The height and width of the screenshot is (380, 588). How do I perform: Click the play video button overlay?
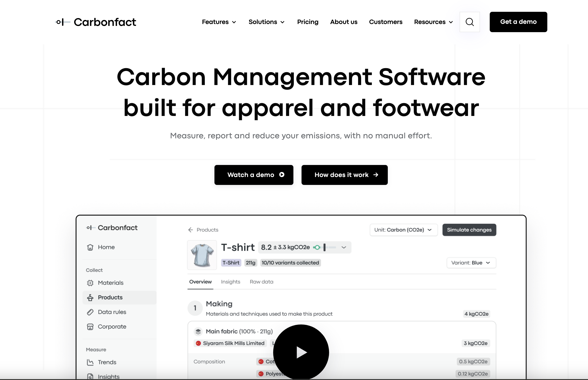click(301, 352)
